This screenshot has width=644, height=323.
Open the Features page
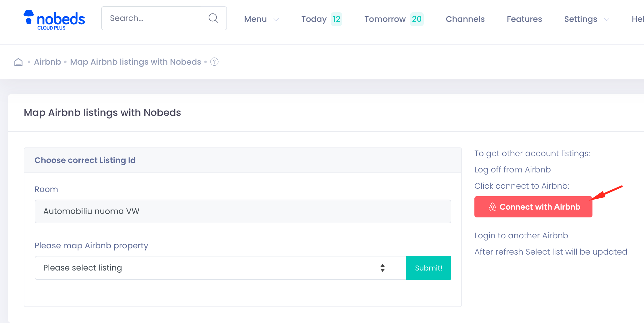524,19
